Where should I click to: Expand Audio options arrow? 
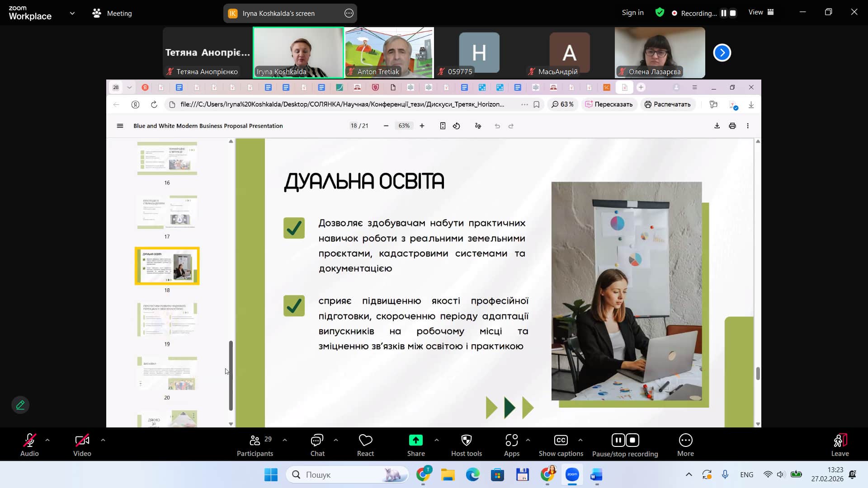pyautogui.click(x=47, y=440)
